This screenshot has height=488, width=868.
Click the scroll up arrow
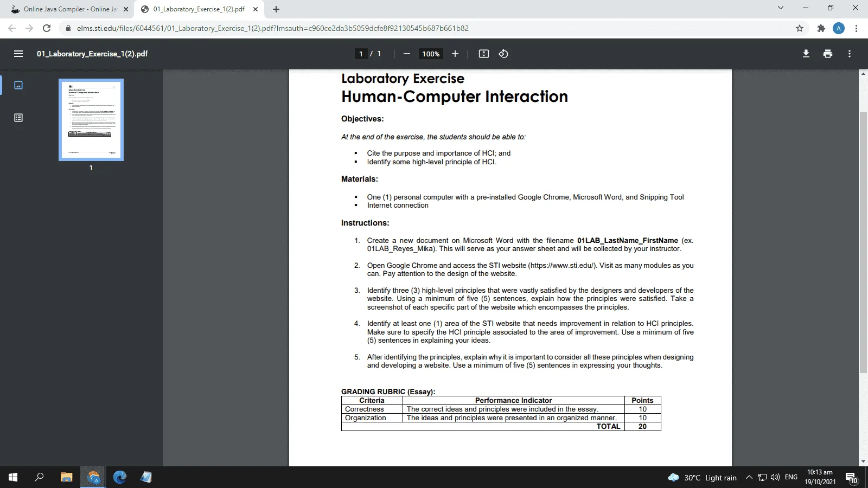point(863,74)
